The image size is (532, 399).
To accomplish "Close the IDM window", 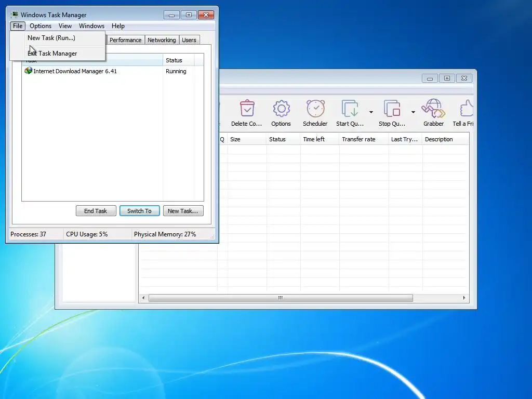I will 464,78.
